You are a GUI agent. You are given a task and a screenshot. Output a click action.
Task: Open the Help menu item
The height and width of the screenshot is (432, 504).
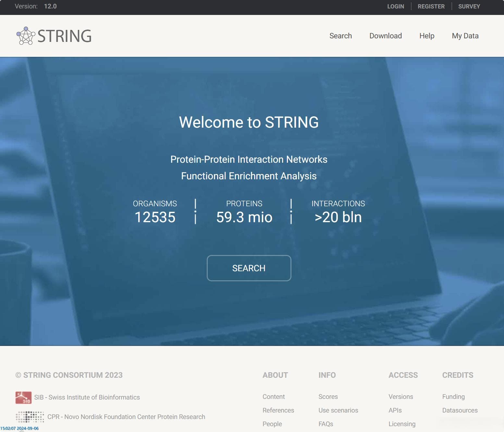[427, 36]
